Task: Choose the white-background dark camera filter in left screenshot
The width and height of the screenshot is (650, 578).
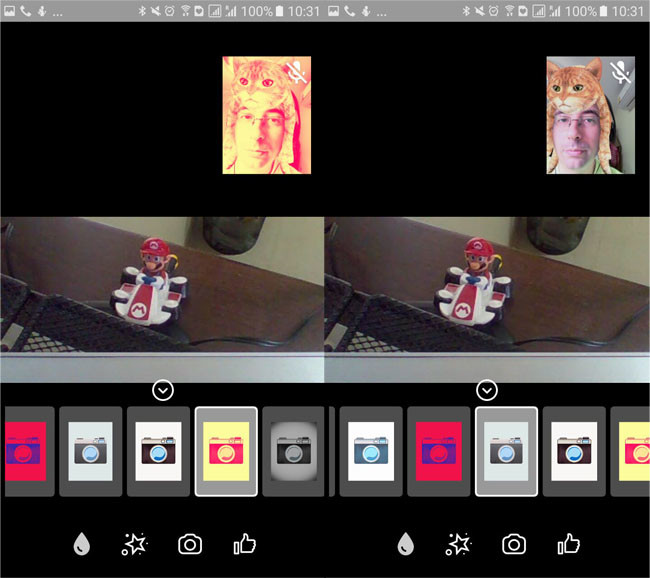Action: pyautogui.click(x=158, y=451)
